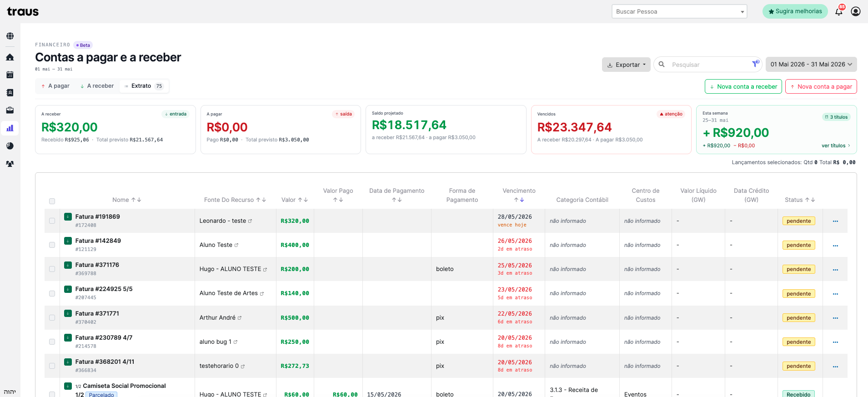Image resolution: width=868 pixels, height=397 pixels.
Task: Open the Buscar Pessoa dropdown
Action: (x=679, y=11)
